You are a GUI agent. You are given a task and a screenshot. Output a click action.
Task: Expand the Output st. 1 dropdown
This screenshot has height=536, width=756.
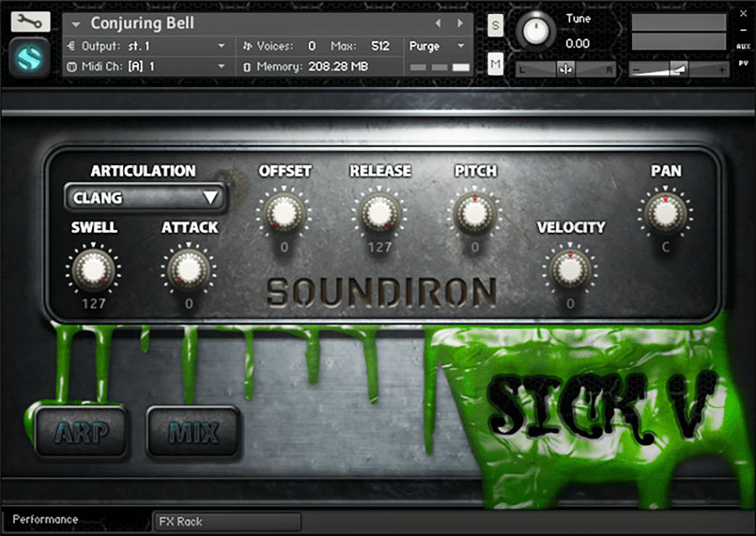click(148, 46)
